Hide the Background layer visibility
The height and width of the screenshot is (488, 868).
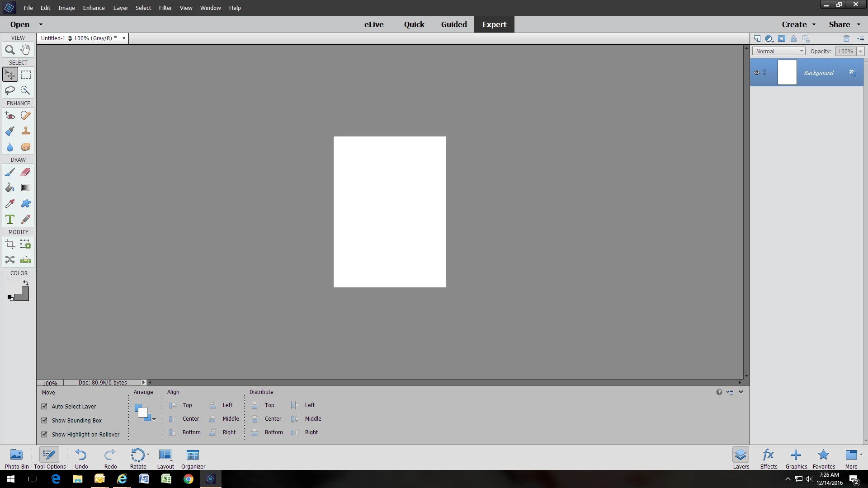click(757, 73)
